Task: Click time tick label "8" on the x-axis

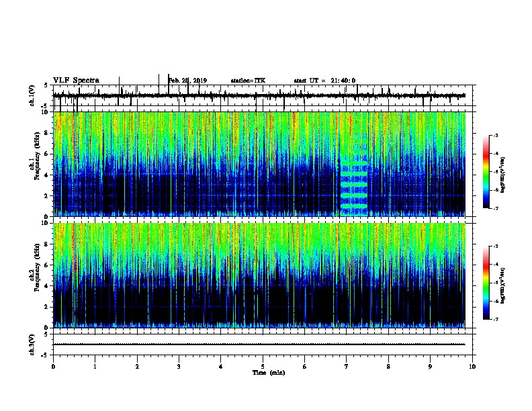Action: (388, 367)
